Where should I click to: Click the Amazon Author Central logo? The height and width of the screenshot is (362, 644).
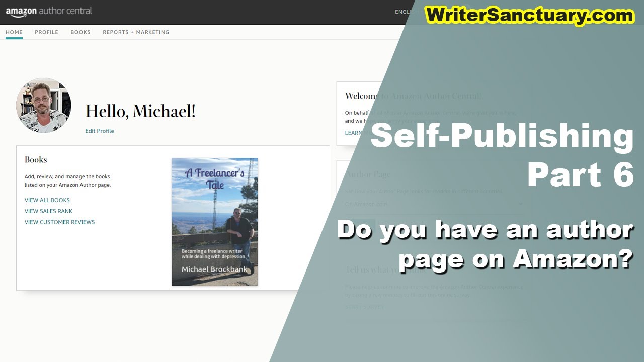49,11
